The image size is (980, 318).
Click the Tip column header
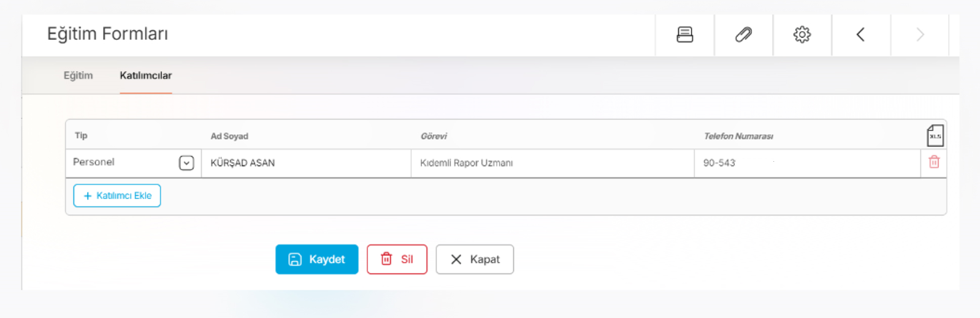click(81, 135)
